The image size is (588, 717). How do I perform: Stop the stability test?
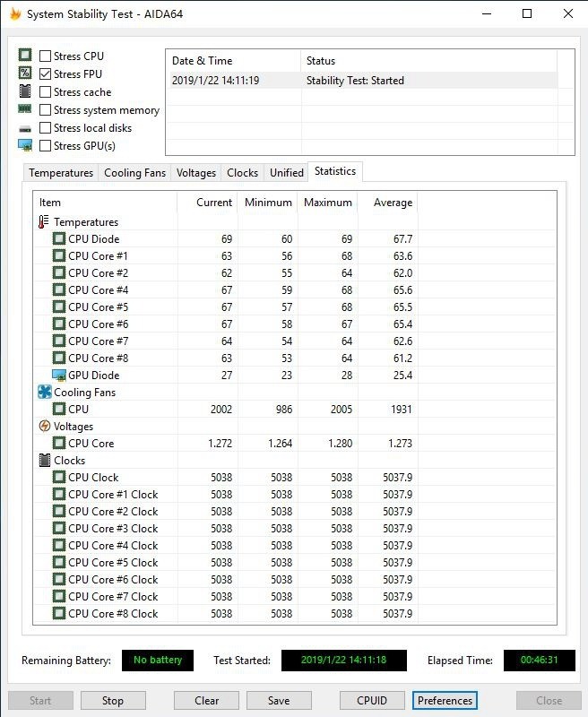click(x=113, y=701)
